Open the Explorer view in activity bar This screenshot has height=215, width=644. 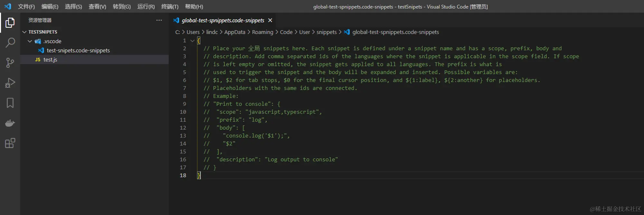click(10, 23)
